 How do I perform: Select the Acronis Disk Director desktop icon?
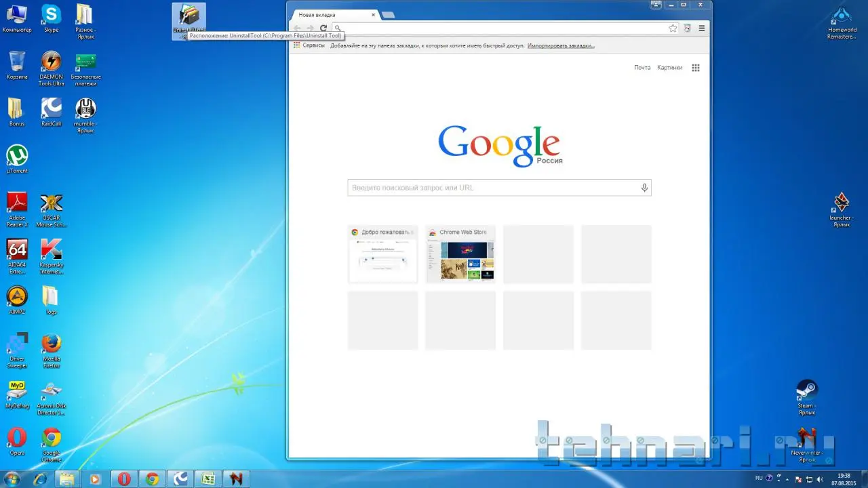[51, 398]
